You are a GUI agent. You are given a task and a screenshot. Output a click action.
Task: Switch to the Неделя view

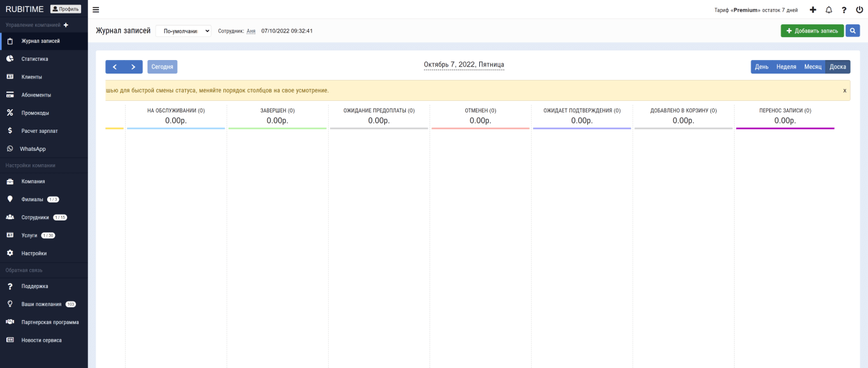click(x=786, y=67)
